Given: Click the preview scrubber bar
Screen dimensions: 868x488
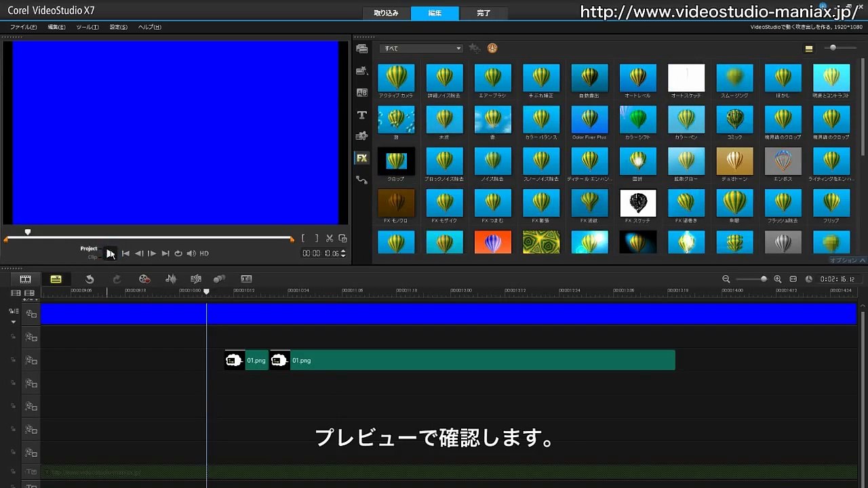Looking at the screenshot, I should [149, 238].
